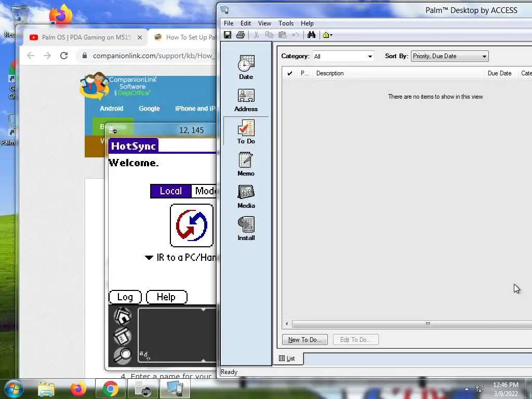Open the IR to a PC/Handheld dropdown
Screen dimensions: 532x399
[180, 258]
